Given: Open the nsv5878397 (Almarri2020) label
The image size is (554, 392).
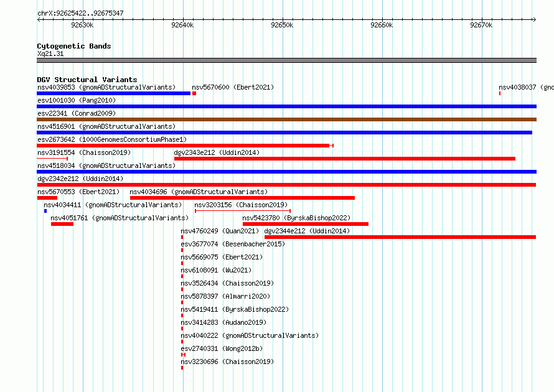Looking at the screenshot, I should (225, 296).
